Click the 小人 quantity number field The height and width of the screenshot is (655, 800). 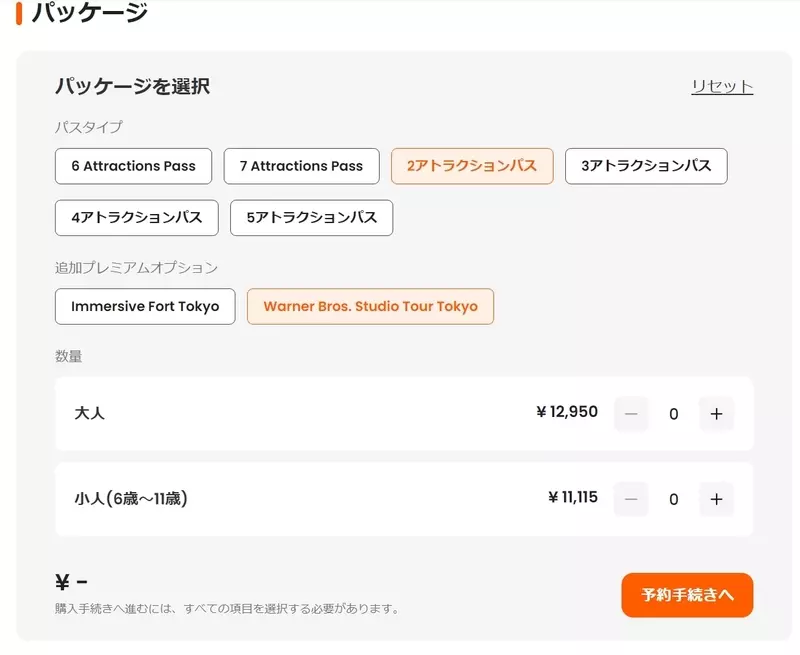tap(674, 499)
